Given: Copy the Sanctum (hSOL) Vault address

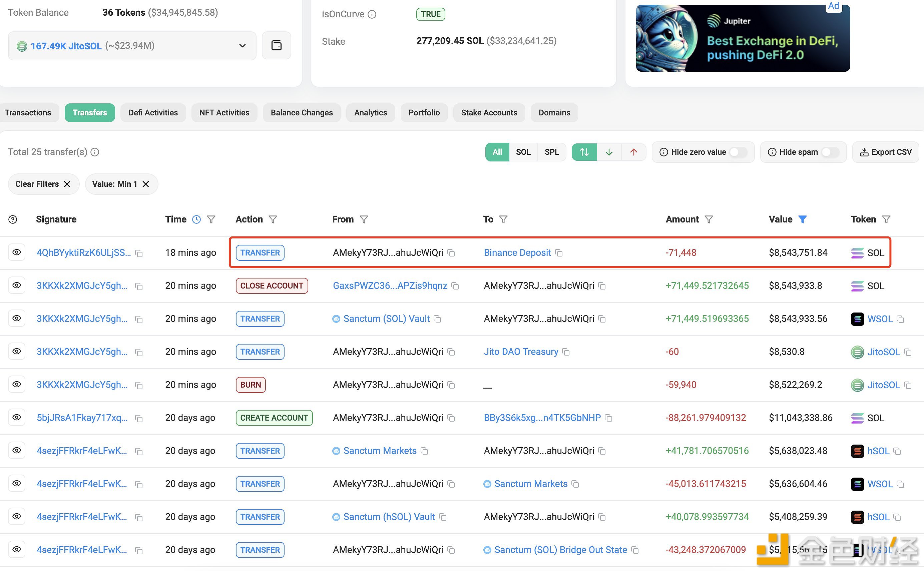Looking at the screenshot, I should pos(443,517).
